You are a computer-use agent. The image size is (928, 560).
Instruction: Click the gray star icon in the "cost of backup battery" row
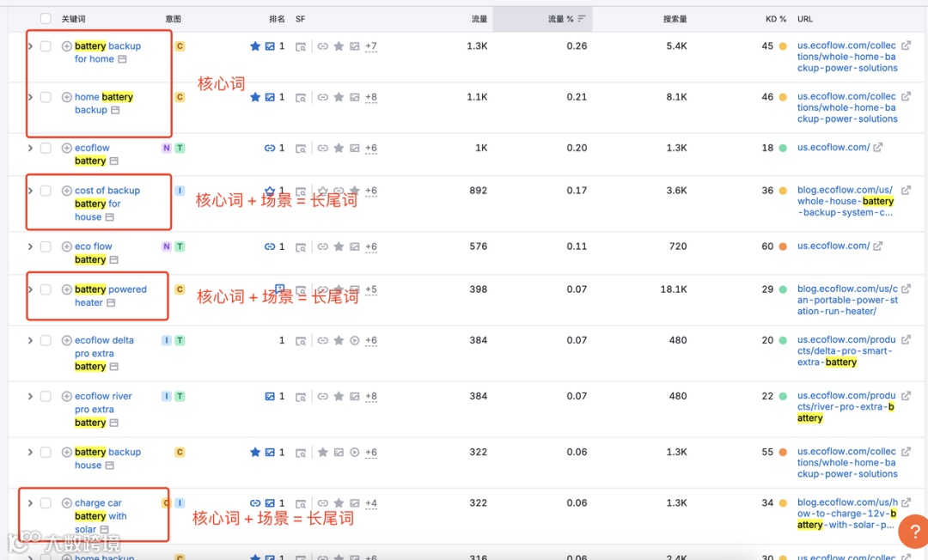(355, 191)
